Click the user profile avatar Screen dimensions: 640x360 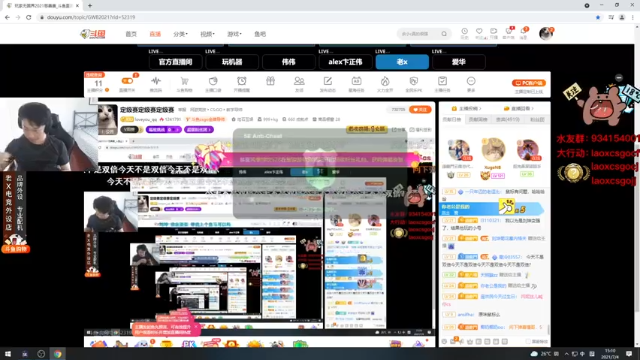click(x=546, y=33)
